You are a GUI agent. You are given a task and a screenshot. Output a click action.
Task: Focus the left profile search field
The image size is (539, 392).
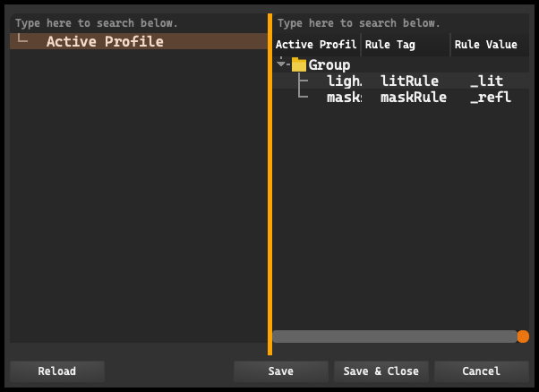tap(139, 23)
